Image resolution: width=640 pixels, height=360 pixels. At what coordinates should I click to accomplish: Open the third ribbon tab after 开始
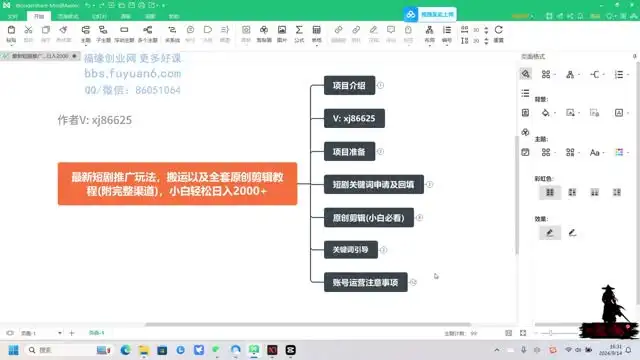125,16
